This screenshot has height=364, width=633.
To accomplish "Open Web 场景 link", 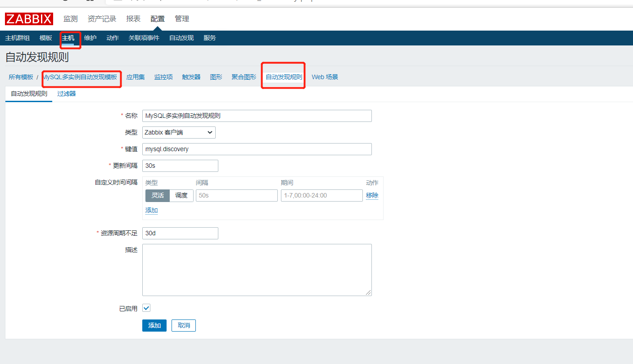I will (x=325, y=77).
